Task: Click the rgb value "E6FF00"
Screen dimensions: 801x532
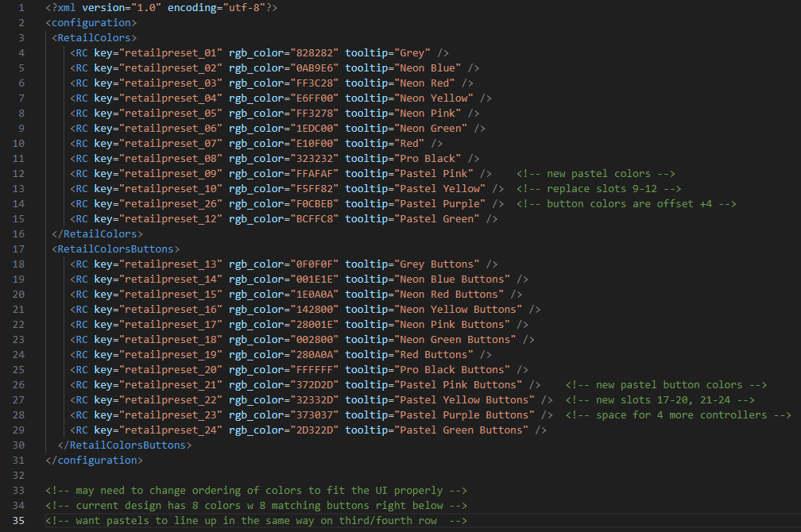Action: (315, 98)
